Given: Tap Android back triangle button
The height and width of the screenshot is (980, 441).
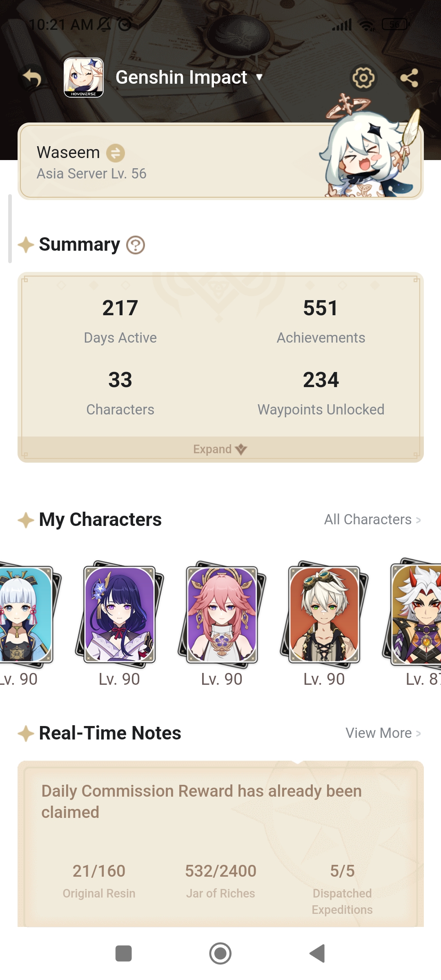Looking at the screenshot, I should click(317, 953).
